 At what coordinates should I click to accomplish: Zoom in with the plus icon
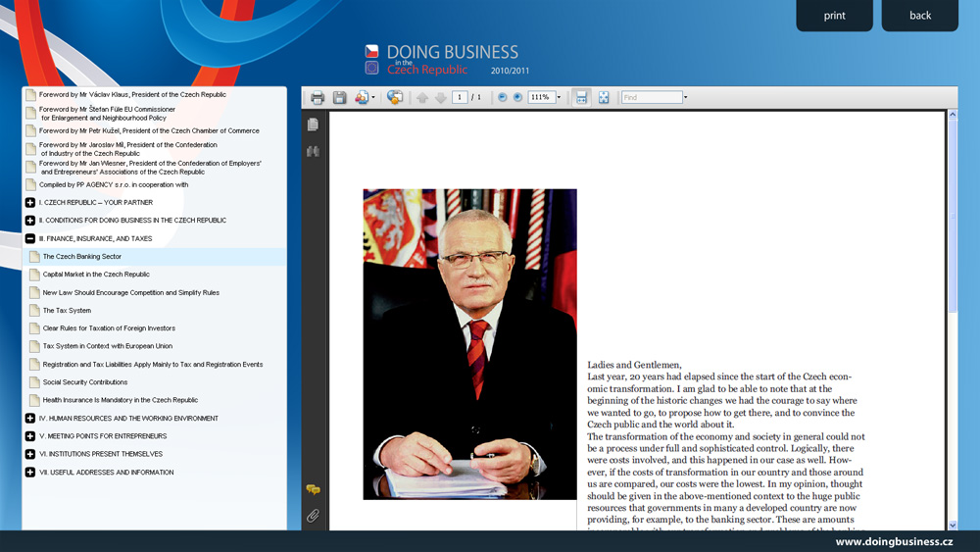518,97
